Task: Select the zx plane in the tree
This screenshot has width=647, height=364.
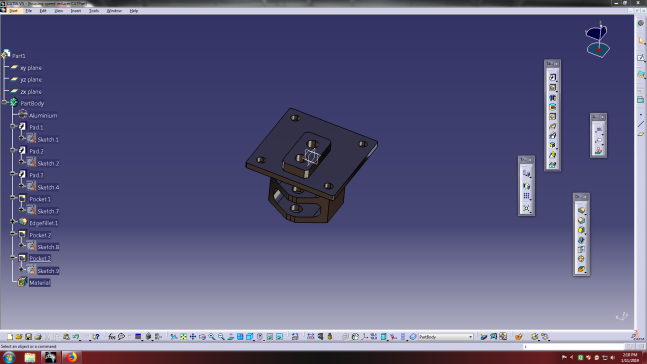Action: pyautogui.click(x=31, y=92)
